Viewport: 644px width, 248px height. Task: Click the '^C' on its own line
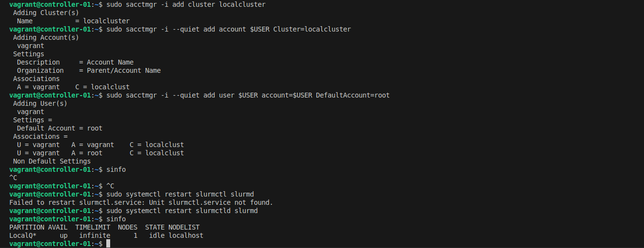(x=13, y=178)
